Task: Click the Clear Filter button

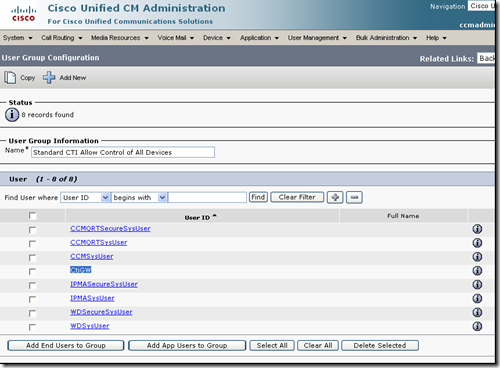Action: pyautogui.click(x=297, y=197)
